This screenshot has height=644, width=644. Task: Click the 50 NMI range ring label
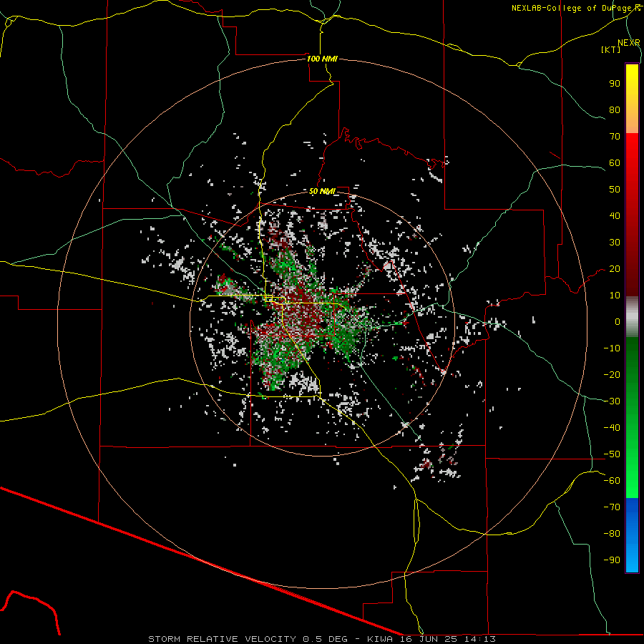point(322,191)
